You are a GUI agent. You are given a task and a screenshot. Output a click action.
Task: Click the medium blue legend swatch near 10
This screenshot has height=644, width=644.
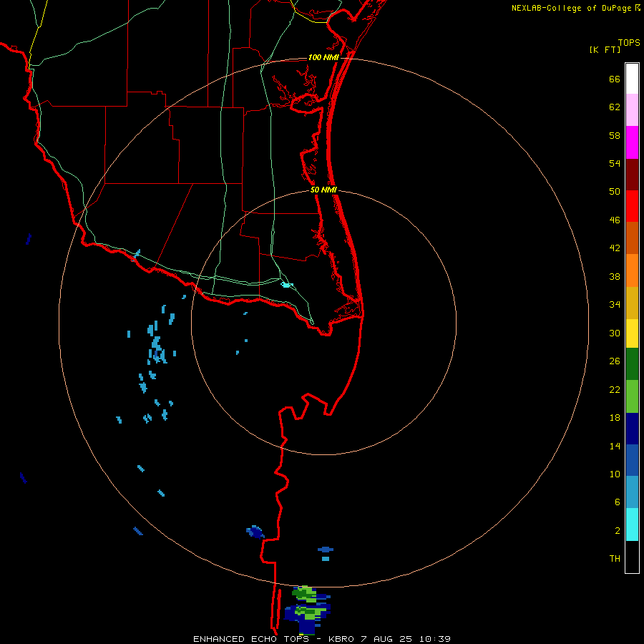pos(632,460)
